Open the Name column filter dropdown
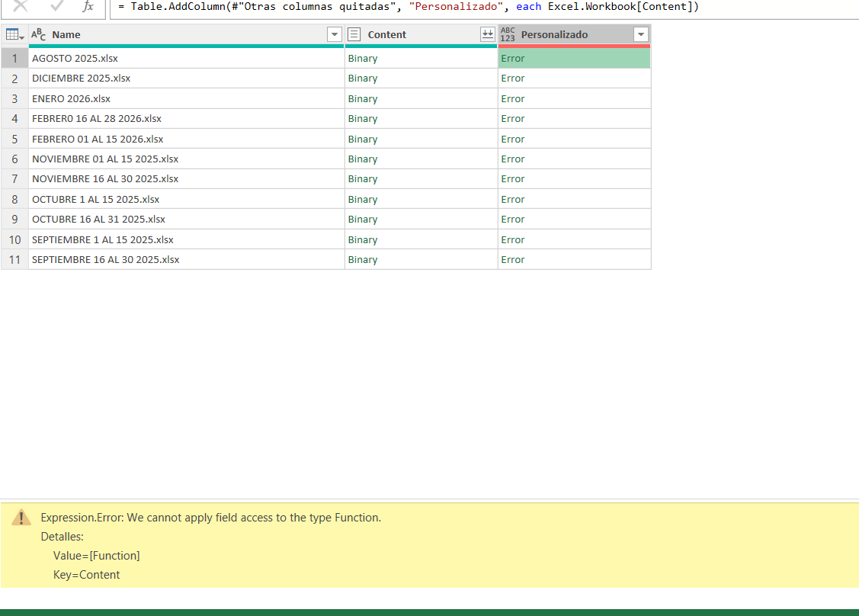 point(334,34)
